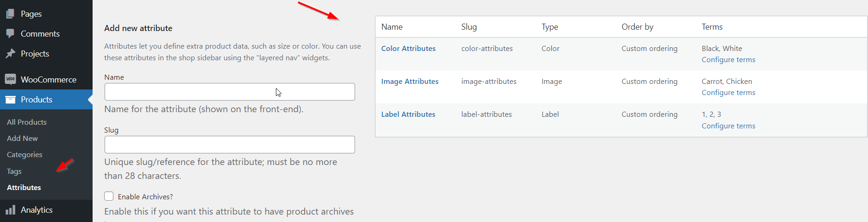This screenshot has width=868, height=222.
Task: Select Attributes submenu item
Action: tap(24, 188)
